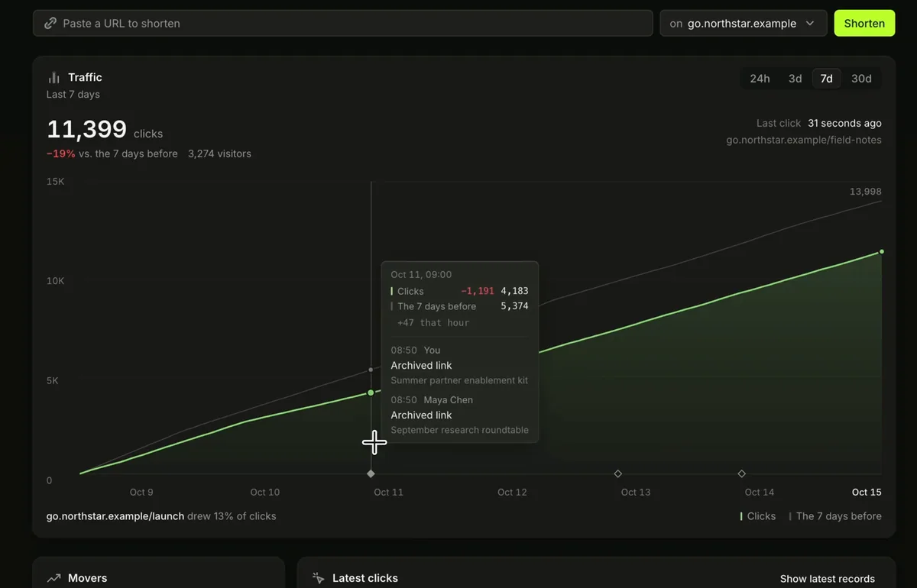
Task: Toggle The 7 days before legend series
Action: (x=835, y=516)
